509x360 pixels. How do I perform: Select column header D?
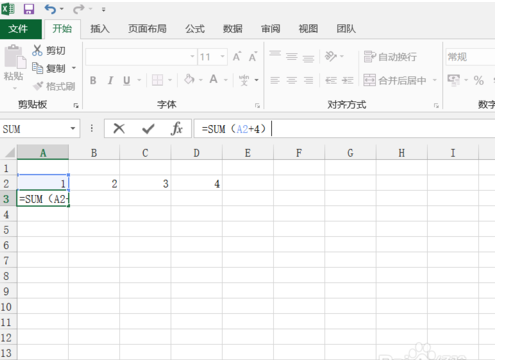pyautogui.click(x=197, y=153)
